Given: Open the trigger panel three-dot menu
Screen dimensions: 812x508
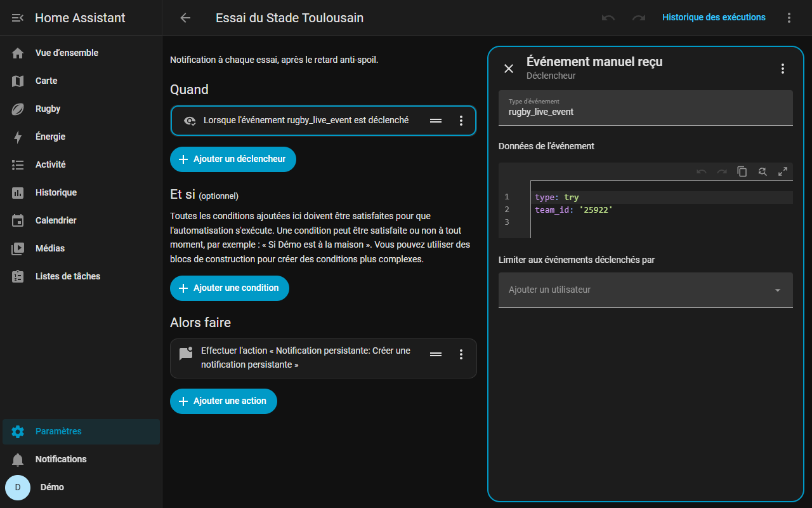Looking at the screenshot, I should click(x=783, y=69).
